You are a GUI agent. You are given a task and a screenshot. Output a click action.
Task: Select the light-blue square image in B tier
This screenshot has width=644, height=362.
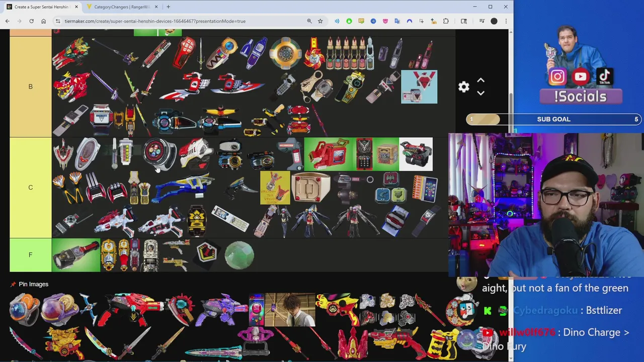click(419, 87)
